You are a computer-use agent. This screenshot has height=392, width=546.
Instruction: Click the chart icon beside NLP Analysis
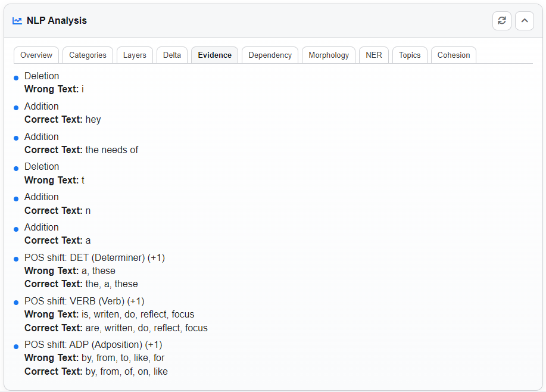click(17, 21)
